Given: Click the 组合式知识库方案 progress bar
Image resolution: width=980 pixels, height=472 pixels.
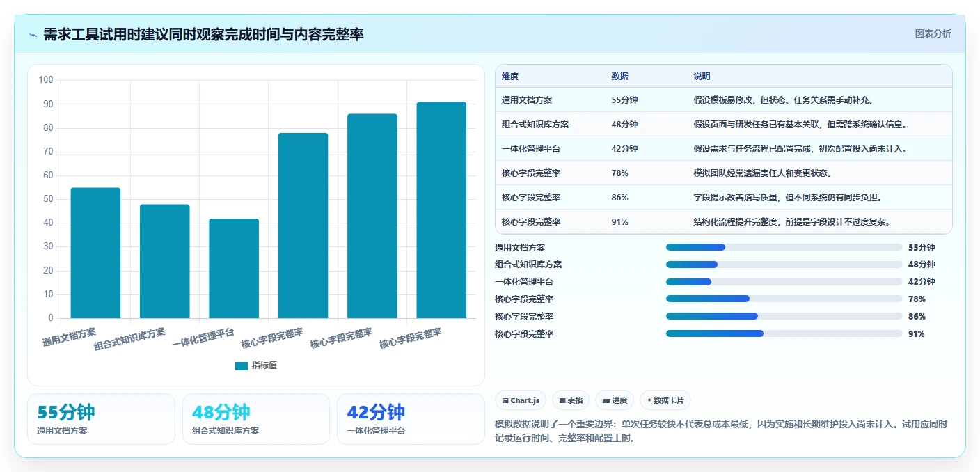Looking at the screenshot, I should tap(784, 265).
